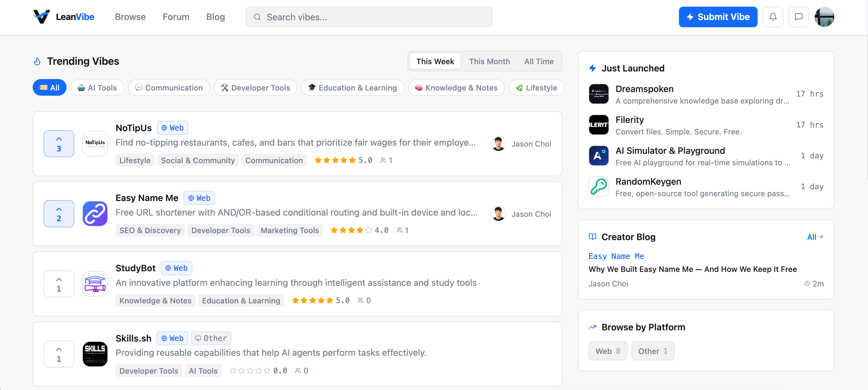Upvote the StudyBot vibe
The height and width of the screenshot is (390, 868).
pos(59,284)
